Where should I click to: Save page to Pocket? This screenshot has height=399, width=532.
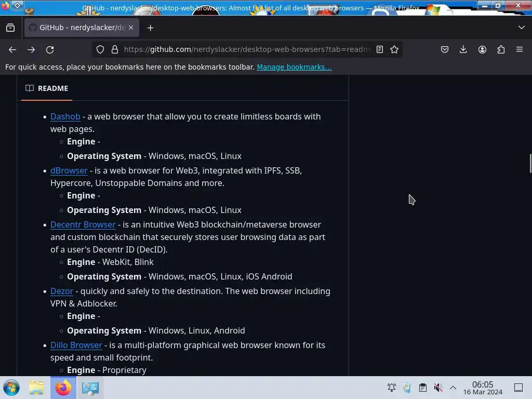pyautogui.click(x=445, y=49)
